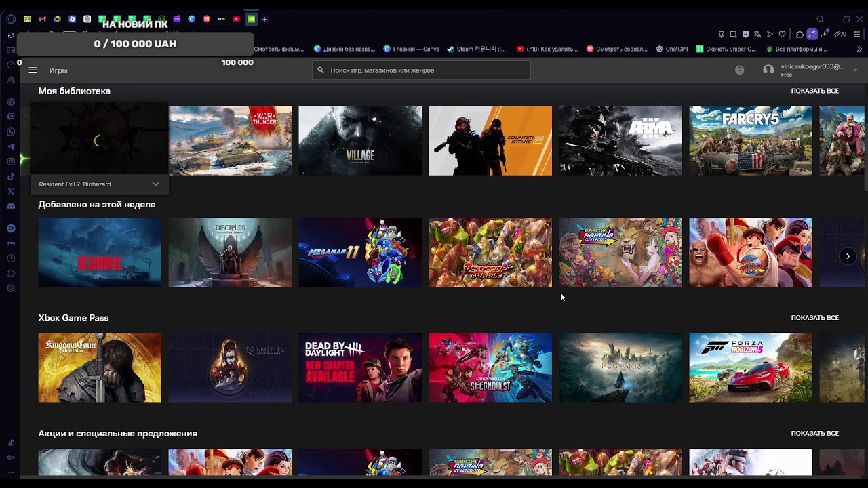Switch to the YouTube browser tab
This screenshot has height=488, width=868.
236,19
